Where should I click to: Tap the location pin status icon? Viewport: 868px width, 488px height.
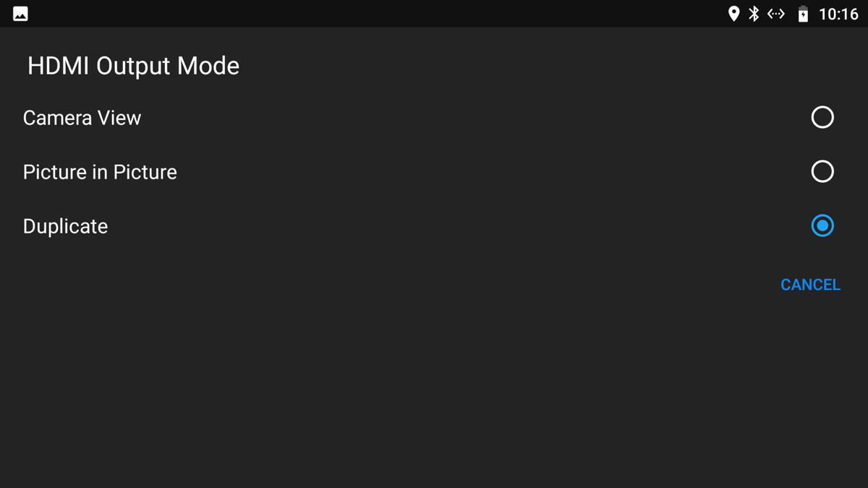pyautogui.click(x=733, y=14)
